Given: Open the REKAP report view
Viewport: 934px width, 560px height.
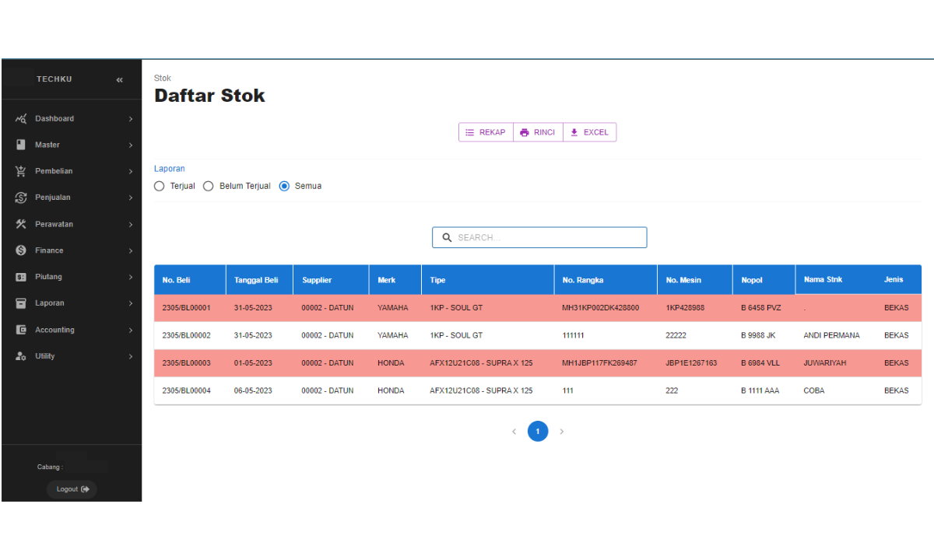Looking at the screenshot, I should [486, 132].
